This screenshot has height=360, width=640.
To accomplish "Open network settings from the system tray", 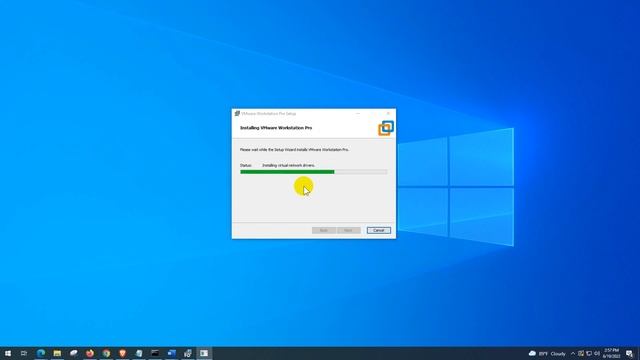I will tap(589, 353).
